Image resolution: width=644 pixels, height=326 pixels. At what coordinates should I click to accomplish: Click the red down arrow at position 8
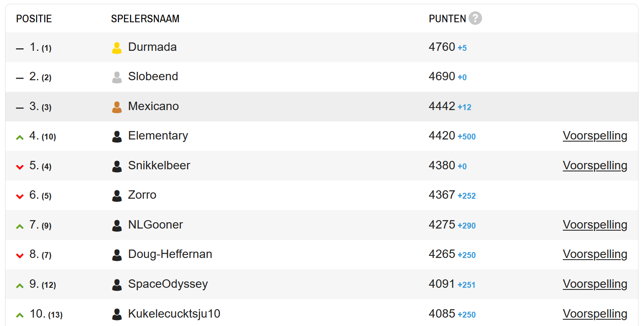20,255
